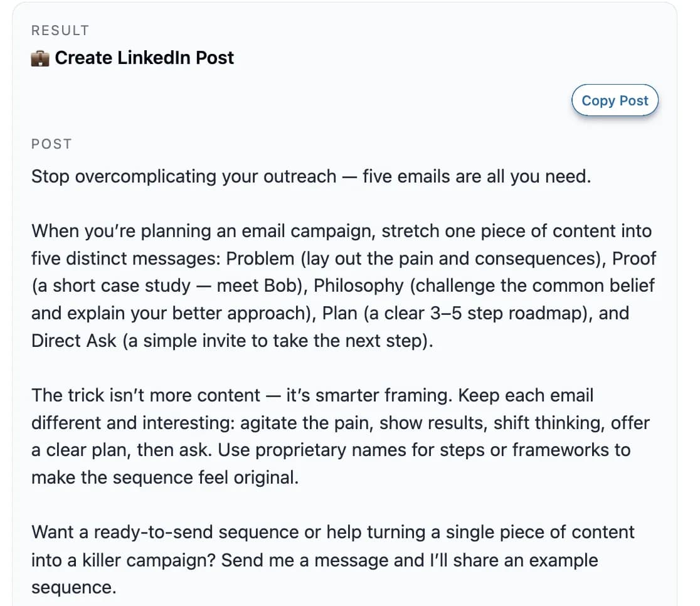This screenshot has height=606, width=700.
Task: Click the Copy Post button
Action: point(615,100)
